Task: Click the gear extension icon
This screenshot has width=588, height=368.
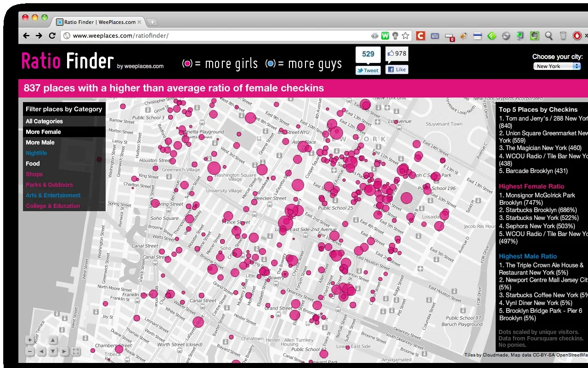Action: (506, 35)
